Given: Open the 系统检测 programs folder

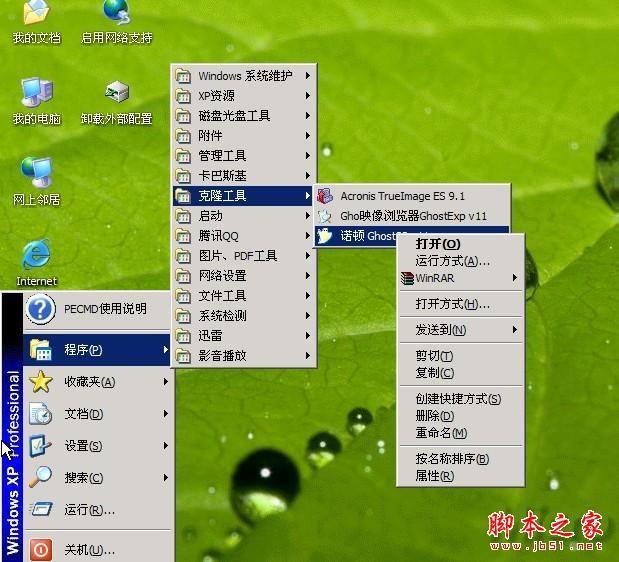Looking at the screenshot, I should 243,316.
